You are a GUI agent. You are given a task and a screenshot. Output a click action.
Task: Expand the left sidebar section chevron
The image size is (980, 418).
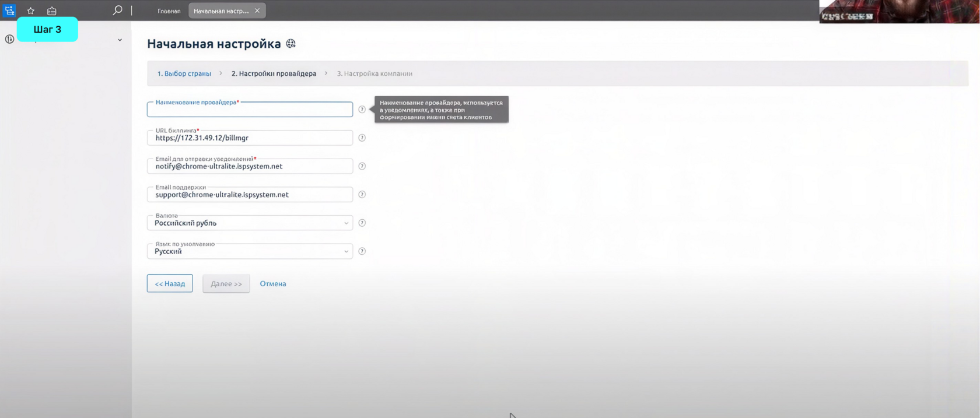120,40
